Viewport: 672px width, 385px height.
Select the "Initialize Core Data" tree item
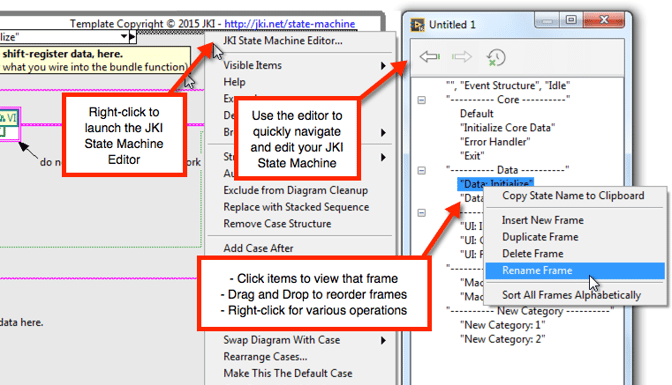pos(507,128)
